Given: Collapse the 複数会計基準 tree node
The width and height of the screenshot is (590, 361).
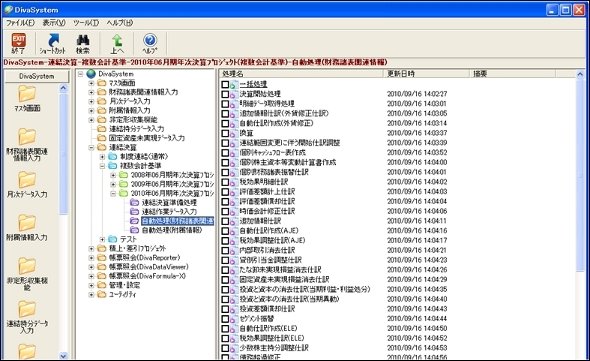Looking at the screenshot, I should coord(102,166).
